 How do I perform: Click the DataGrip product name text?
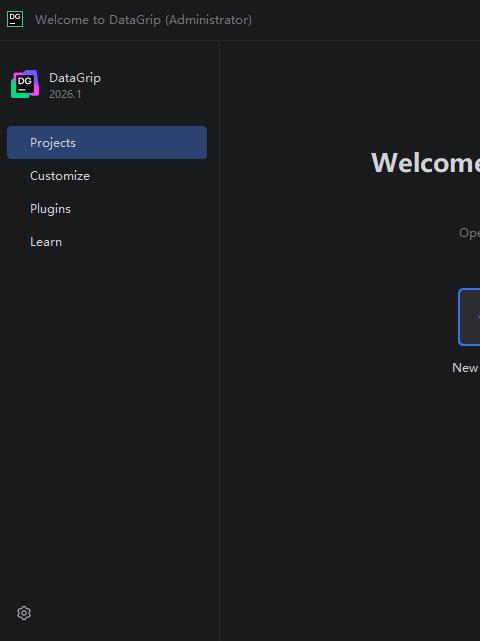[x=75, y=78]
